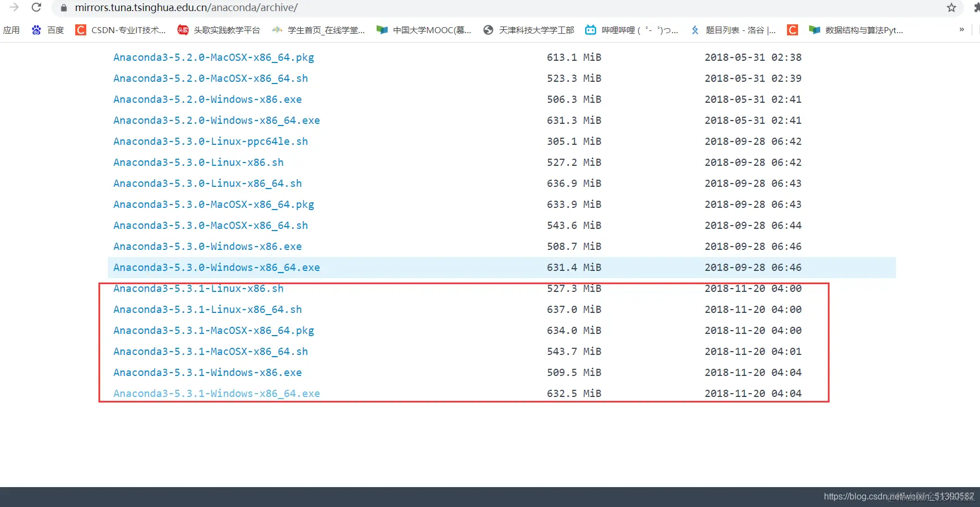Screen dimensions: 980x507
Task: Go forward with the browser forward arrow
Action: [14, 8]
